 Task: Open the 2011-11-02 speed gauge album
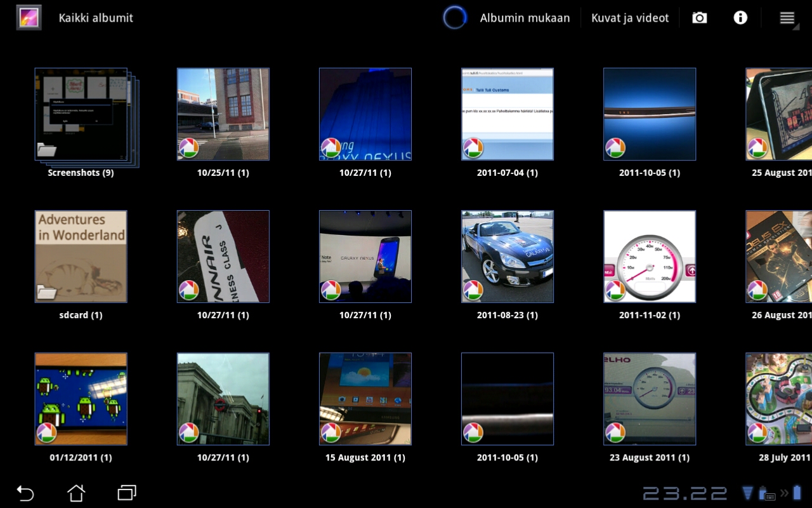(x=650, y=257)
